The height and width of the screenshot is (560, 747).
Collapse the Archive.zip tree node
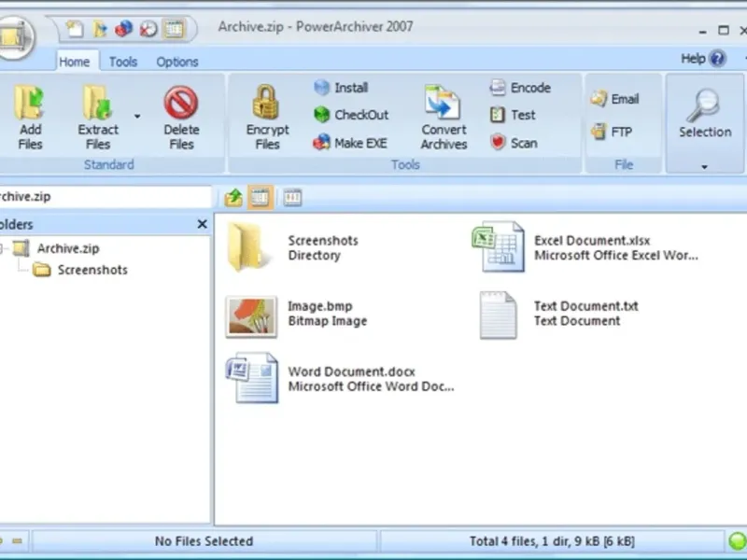tap(1, 248)
